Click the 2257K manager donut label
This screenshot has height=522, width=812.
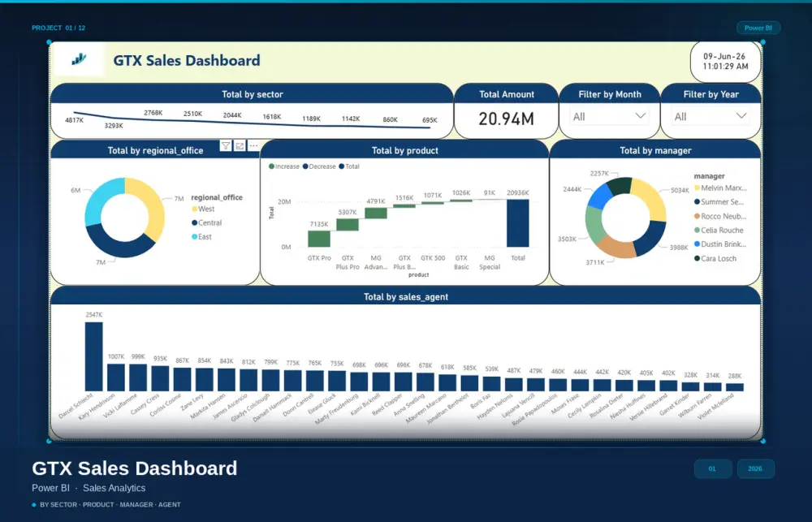pos(599,174)
